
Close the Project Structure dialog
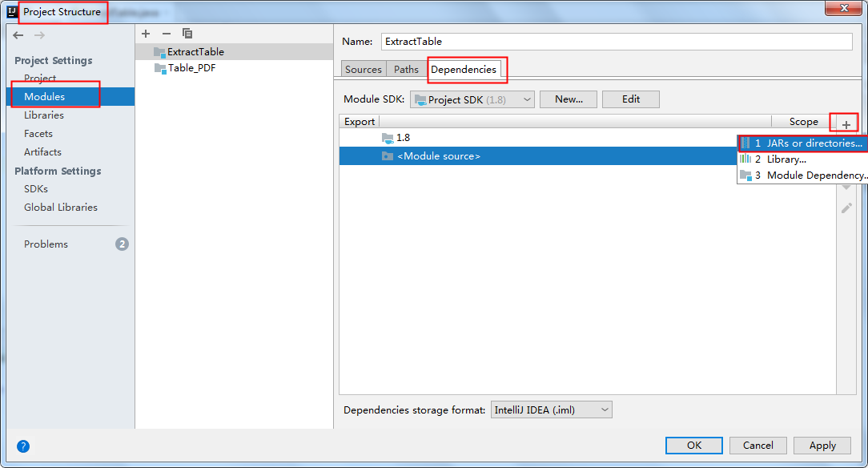pos(844,8)
